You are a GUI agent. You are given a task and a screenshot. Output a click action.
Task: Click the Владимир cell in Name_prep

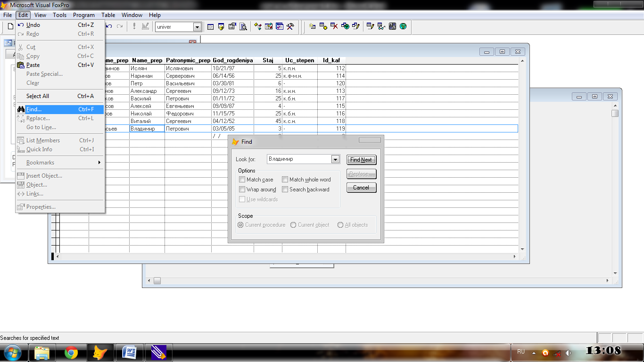[x=147, y=129]
